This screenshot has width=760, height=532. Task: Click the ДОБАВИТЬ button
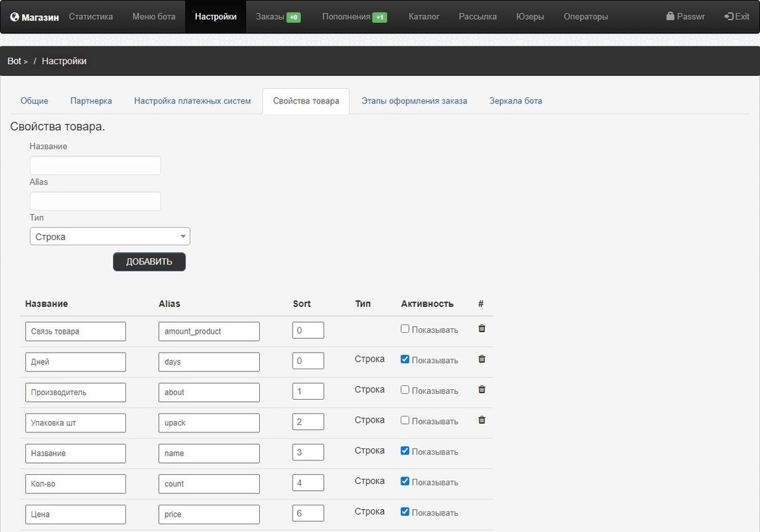[149, 261]
